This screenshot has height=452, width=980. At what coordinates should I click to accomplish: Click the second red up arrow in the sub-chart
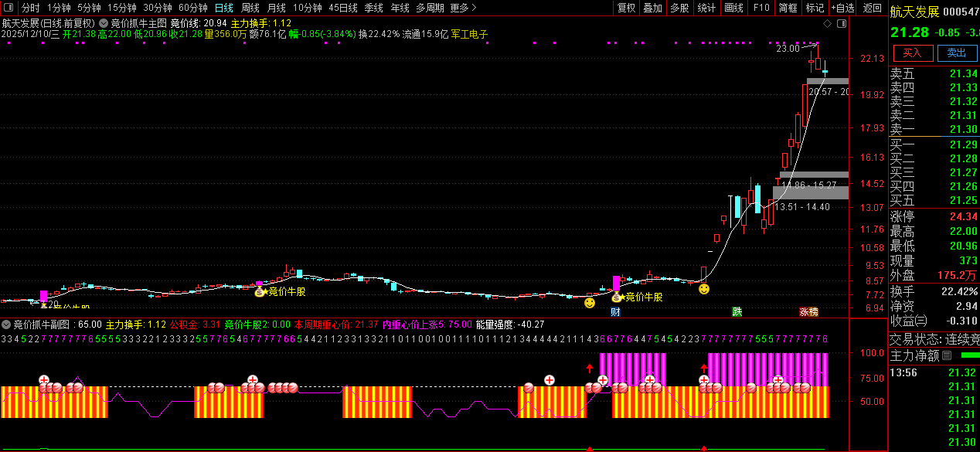704,369
